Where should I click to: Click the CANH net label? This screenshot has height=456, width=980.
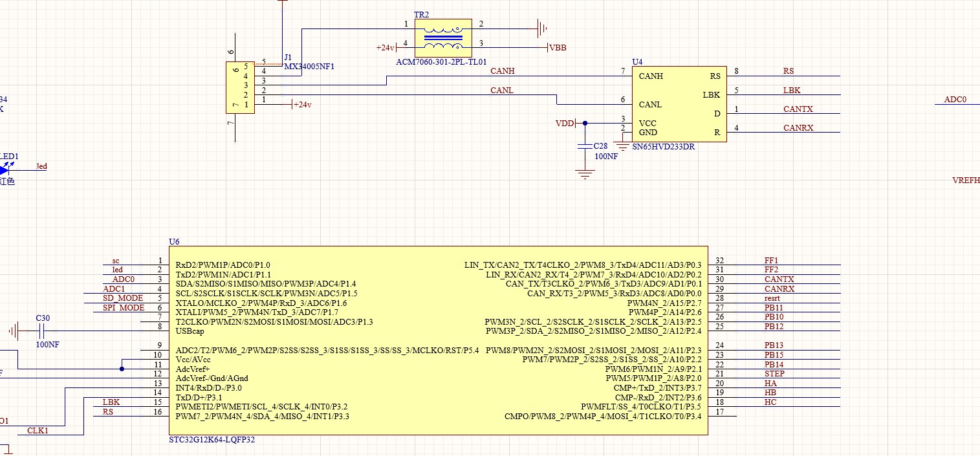503,71
